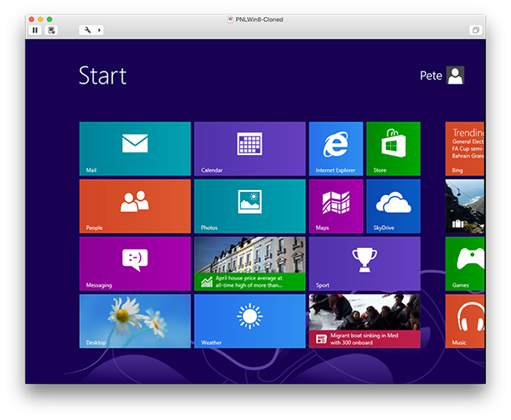Open the Travel tile with suitcase icon
This screenshot has height=420, width=511.
[x=465, y=206]
